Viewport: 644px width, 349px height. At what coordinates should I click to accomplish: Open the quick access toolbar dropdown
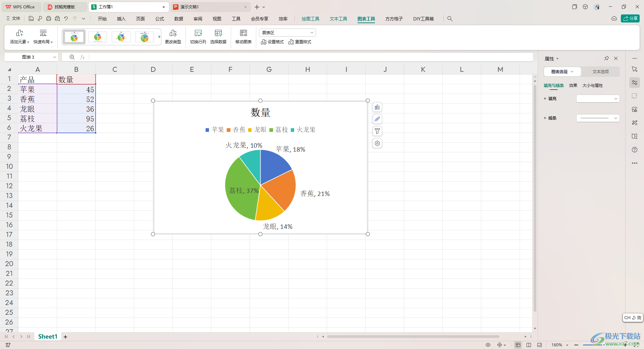tap(84, 19)
